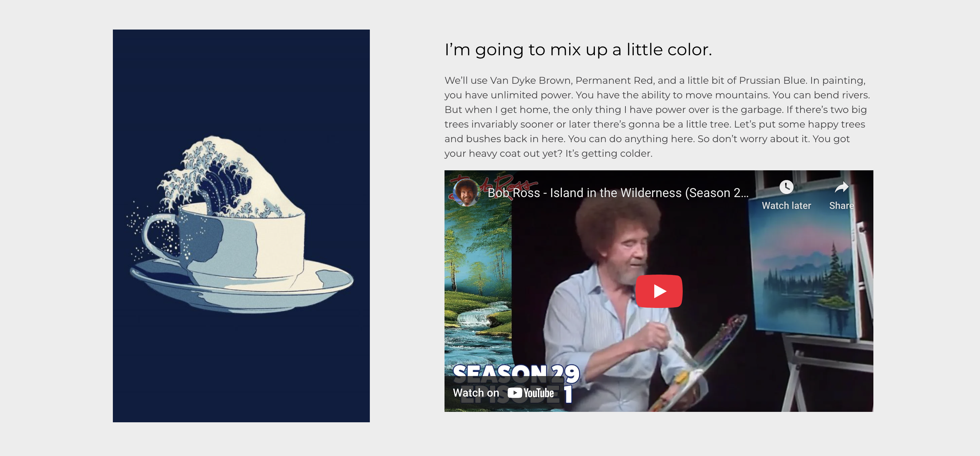Select the 'Watch later' text label

786,205
